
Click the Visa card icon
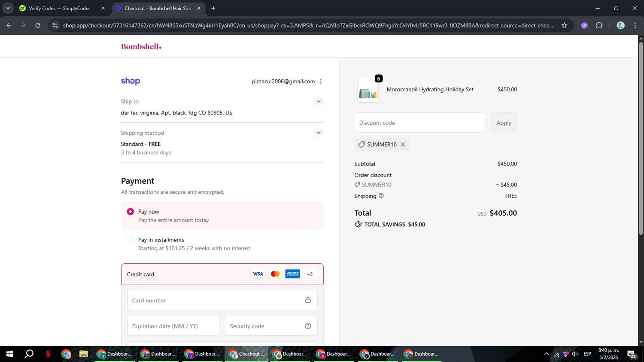(x=258, y=274)
